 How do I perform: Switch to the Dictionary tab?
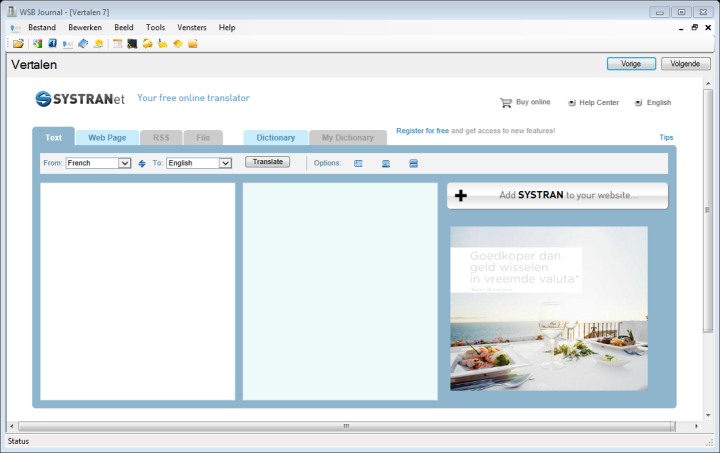[x=275, y=137]
